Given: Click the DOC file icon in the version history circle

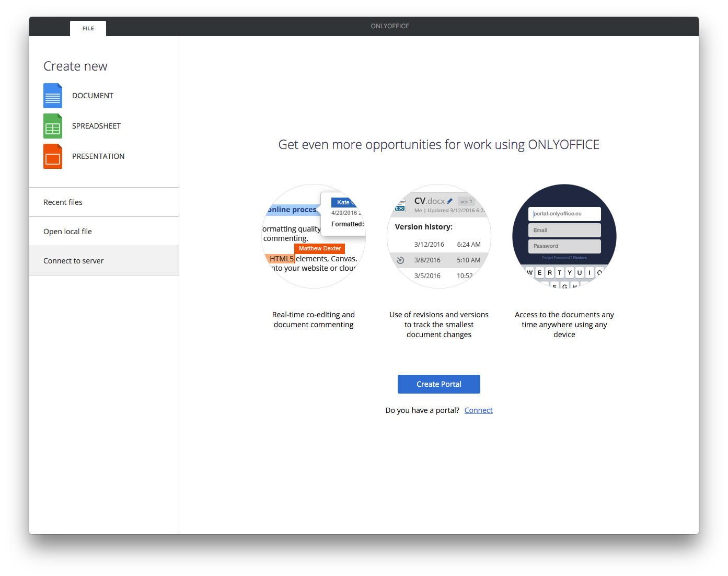Looking at the screenshot, I should click(x=400, y=205).
